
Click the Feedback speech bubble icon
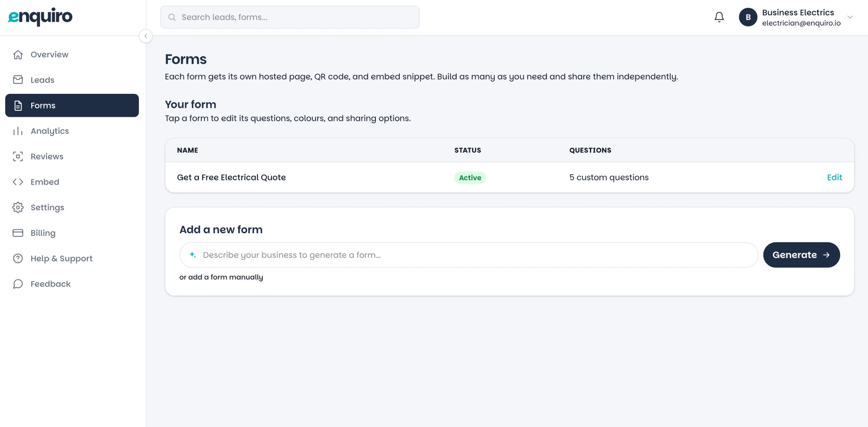pyautogui.click(x=18, y=284)
